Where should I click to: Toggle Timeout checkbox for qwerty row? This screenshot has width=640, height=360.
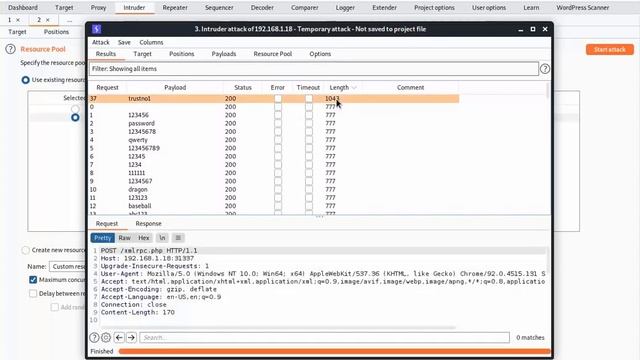click(x=309, y=140)
